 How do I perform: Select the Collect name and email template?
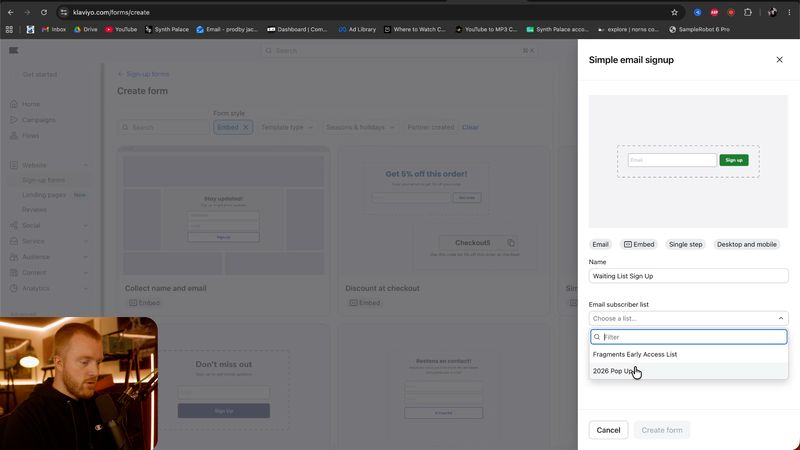223,230
